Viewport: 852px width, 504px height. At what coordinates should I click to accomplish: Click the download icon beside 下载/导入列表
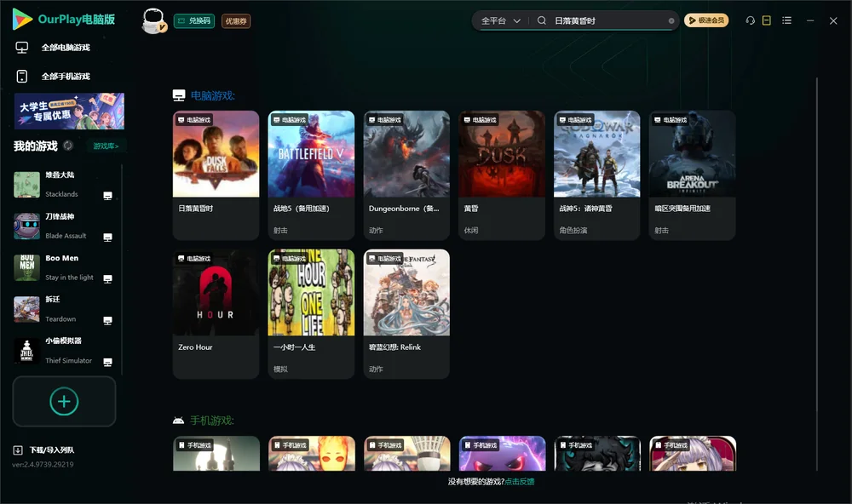tap(18, 450)
